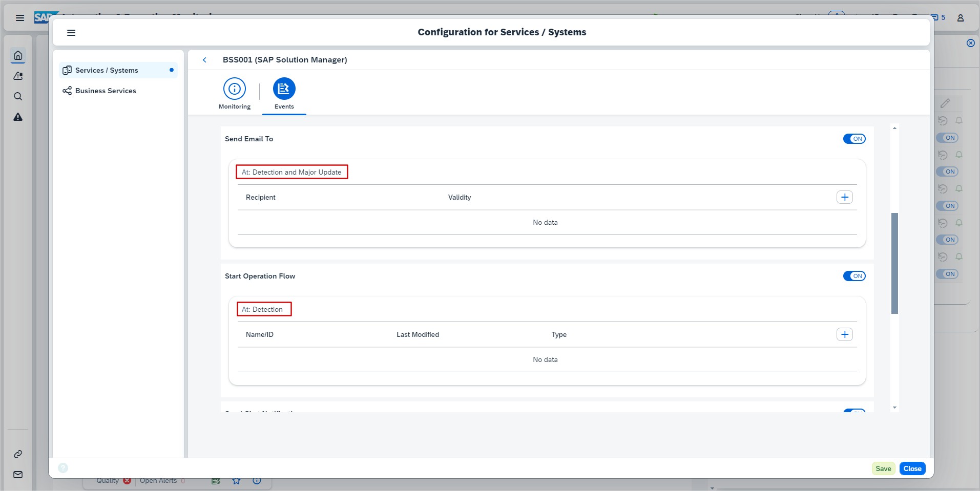Switch to the Monitoring tab
This screenshot has width=980, height=491.
point(235,93)
